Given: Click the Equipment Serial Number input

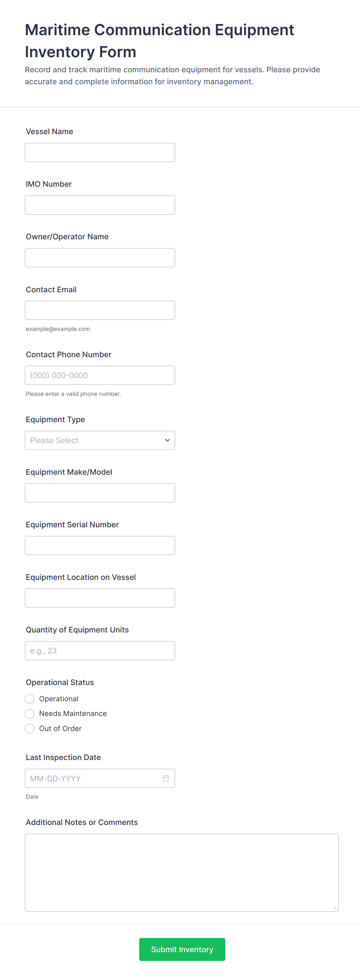Looking at the screenshot, I should [100, 545].
